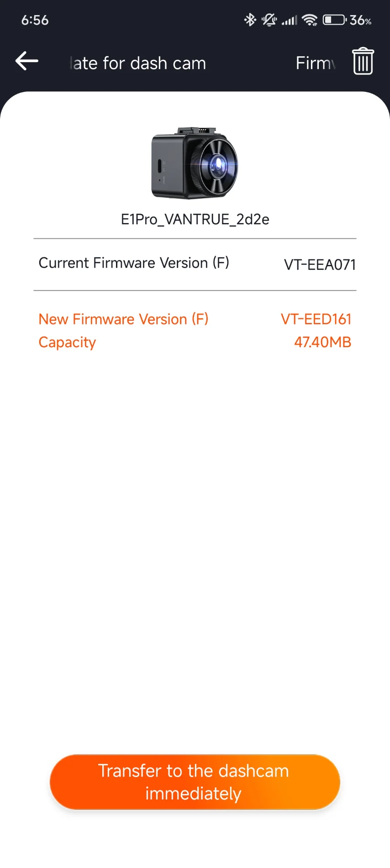Image resolution: width=390 pixels, height=868 pixels.
Task: Tap the battery status icon
Action: 334,20
